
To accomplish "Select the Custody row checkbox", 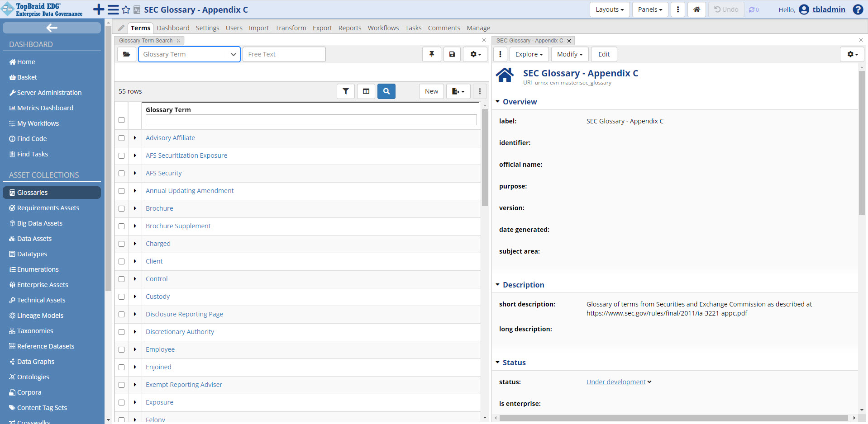I will [121, 297].
